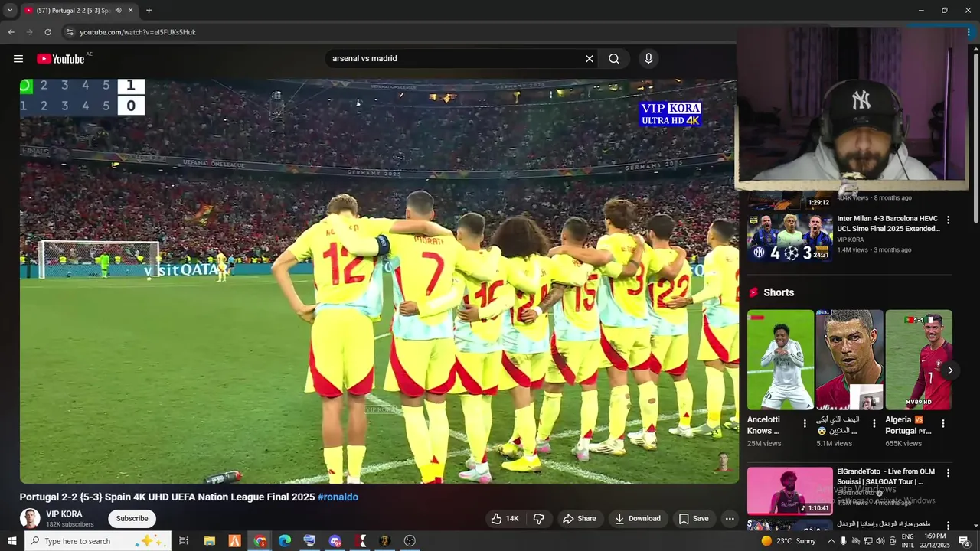Click the Windows Type here to search box
Viewport: 980px width, 551px height.
99,541
